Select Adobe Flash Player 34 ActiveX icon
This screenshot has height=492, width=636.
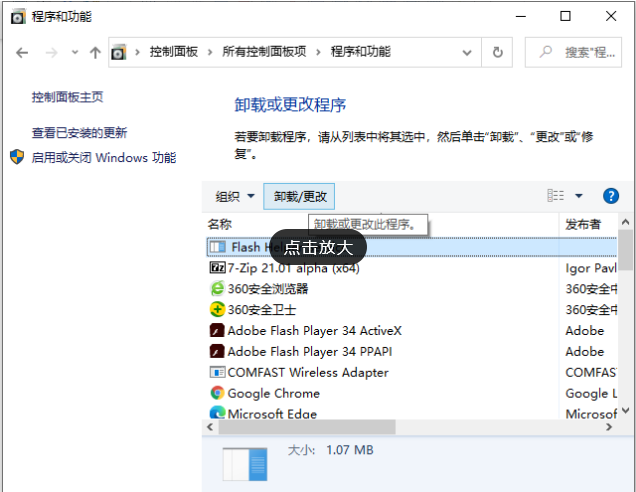click(217, 331)
